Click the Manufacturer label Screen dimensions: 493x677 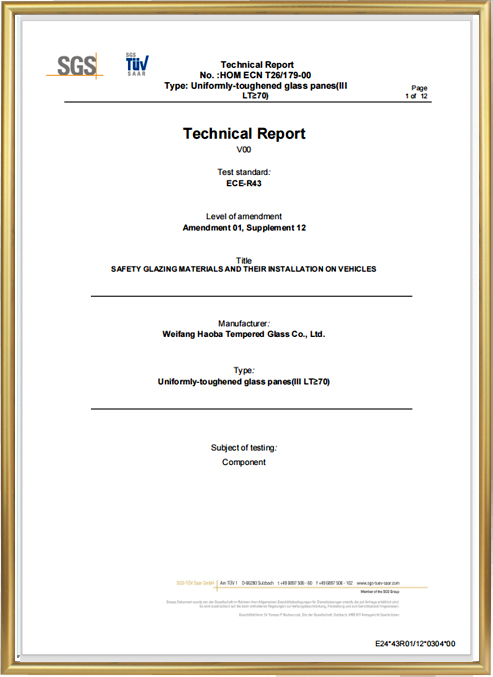pos(244,323)
